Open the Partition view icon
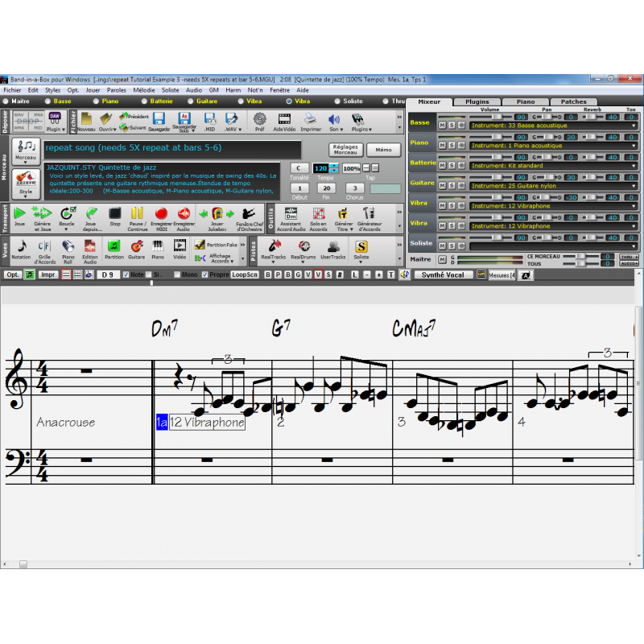This screenshot has width=644, height=644. tap(114, 246)
